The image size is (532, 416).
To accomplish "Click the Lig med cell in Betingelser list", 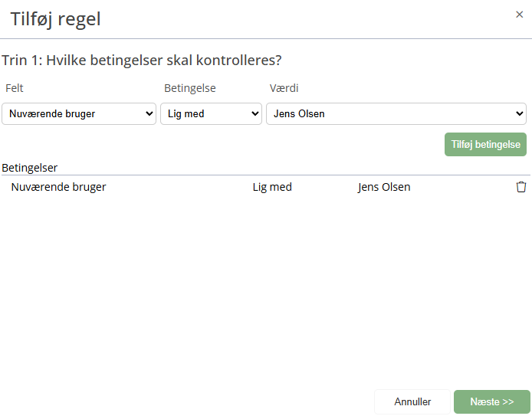I will [x=272, y=187].
